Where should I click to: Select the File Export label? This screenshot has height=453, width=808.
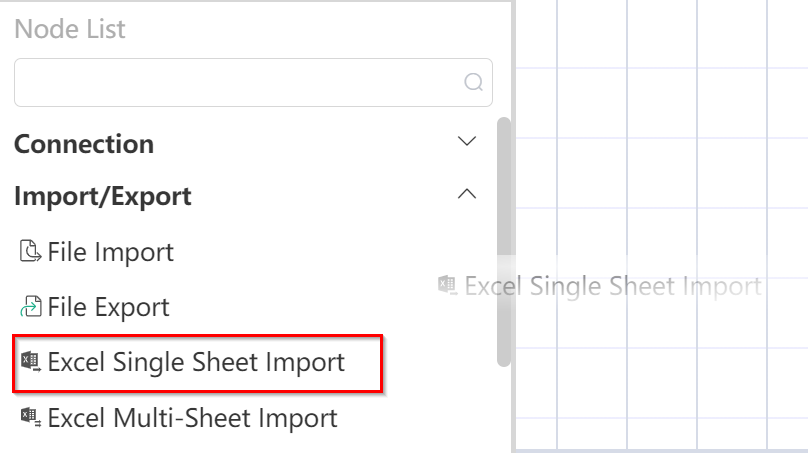pos(108,307)
